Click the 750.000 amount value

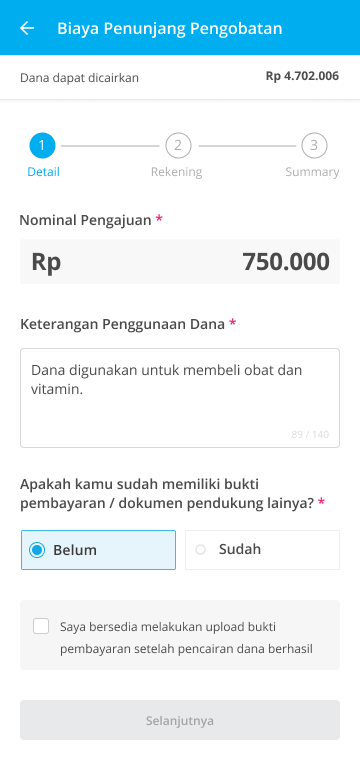click(286, 261)
